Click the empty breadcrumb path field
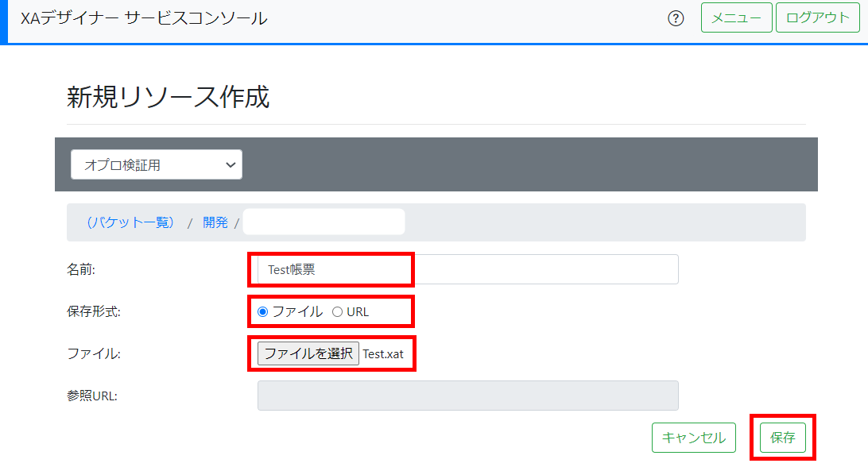The height and width of the screenshot is (471, 868). pyautogui.click(x=324, y=222)
